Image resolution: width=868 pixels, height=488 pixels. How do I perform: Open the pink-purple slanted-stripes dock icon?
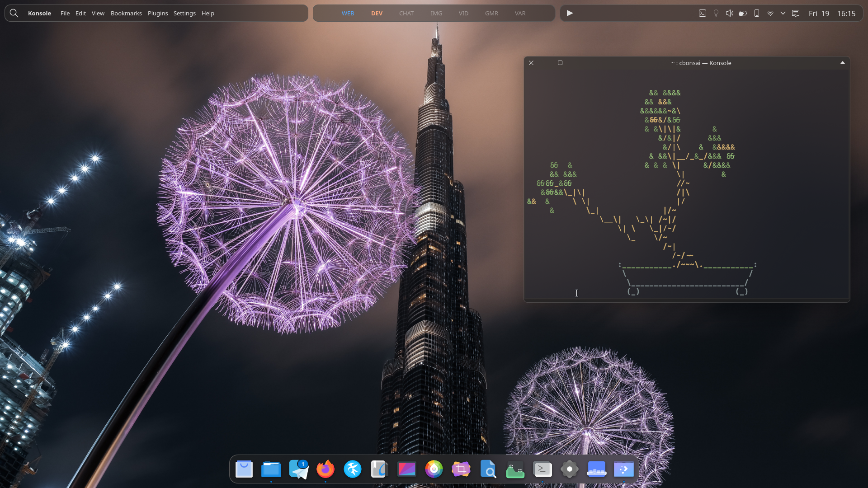click(407, 469)
